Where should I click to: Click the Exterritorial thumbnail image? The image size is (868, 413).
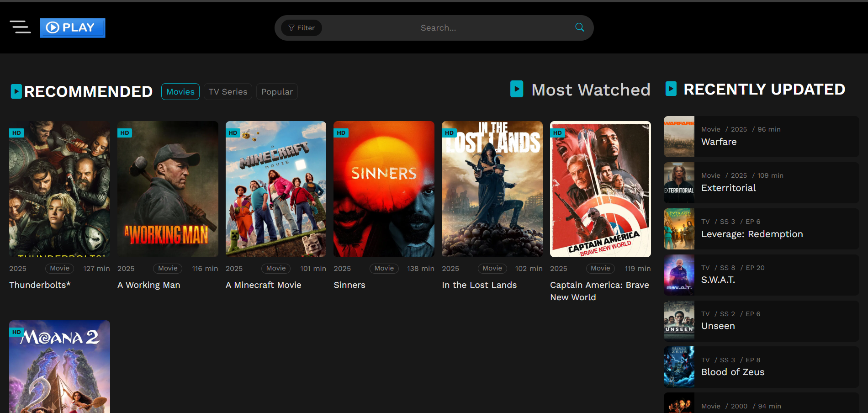pyautogui.click(x=679, y=183)
